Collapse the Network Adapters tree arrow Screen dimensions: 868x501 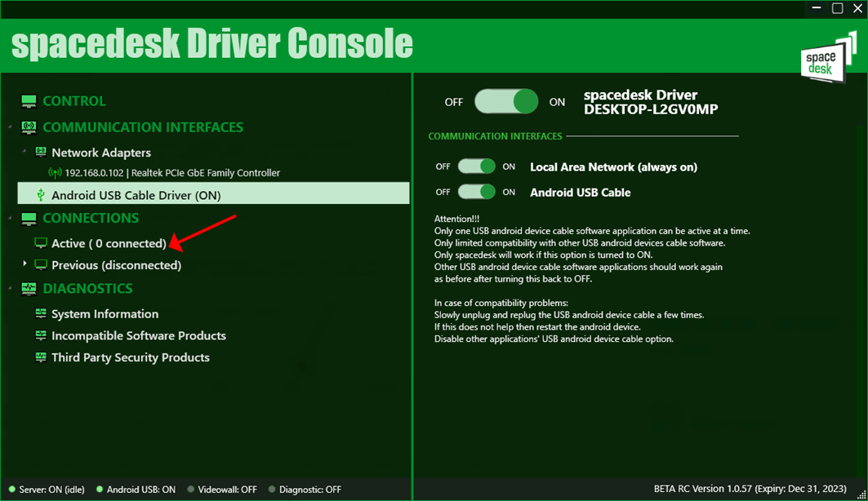tap(24, 150)
